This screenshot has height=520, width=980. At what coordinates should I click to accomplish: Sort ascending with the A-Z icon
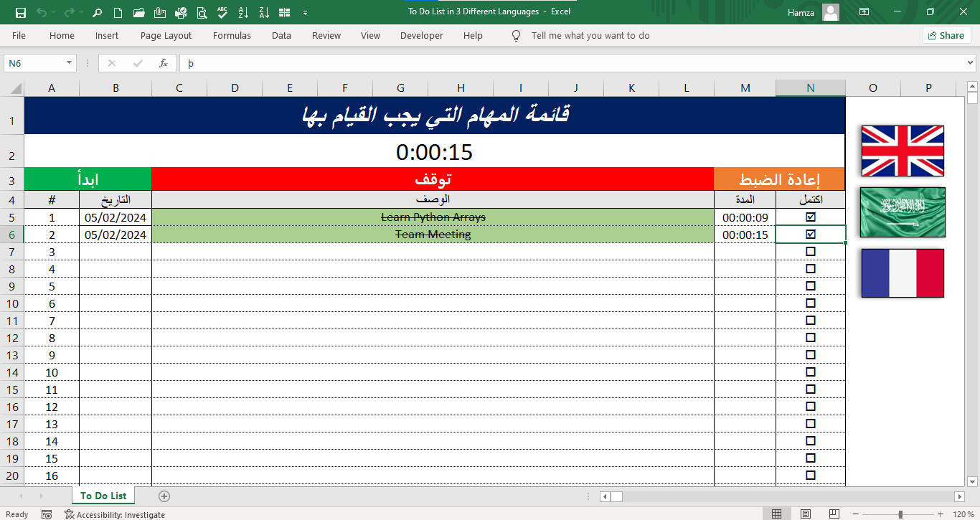[243, 12]
